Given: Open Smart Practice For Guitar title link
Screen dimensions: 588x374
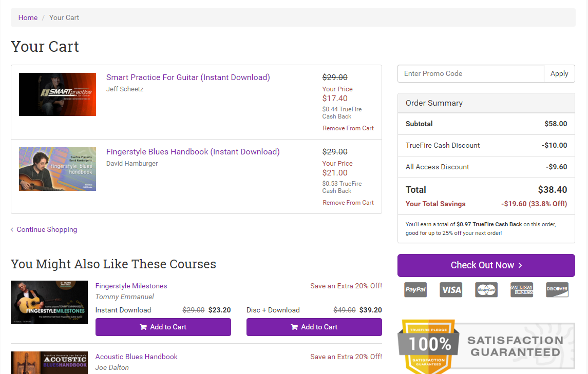Looking at the screenshot, I should pos(188,77).
